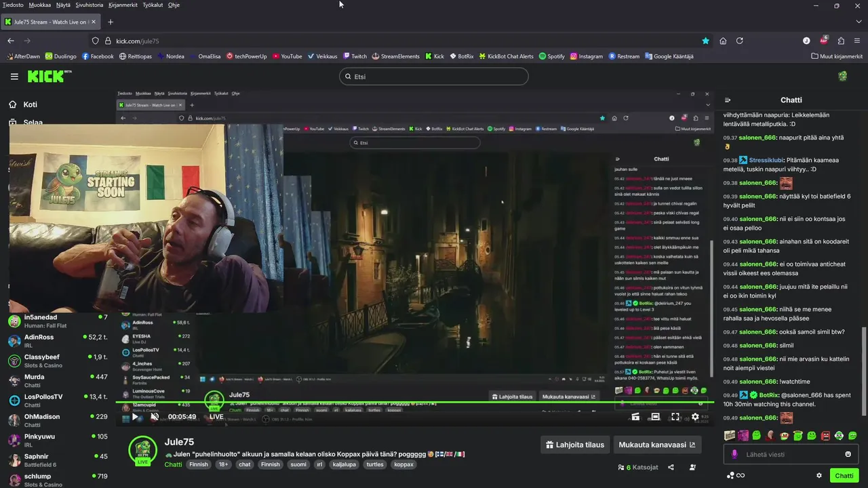Open the Twitch bookmark
Screen dimensions: 868x488
pyautogui.click(x=355, y=56)
